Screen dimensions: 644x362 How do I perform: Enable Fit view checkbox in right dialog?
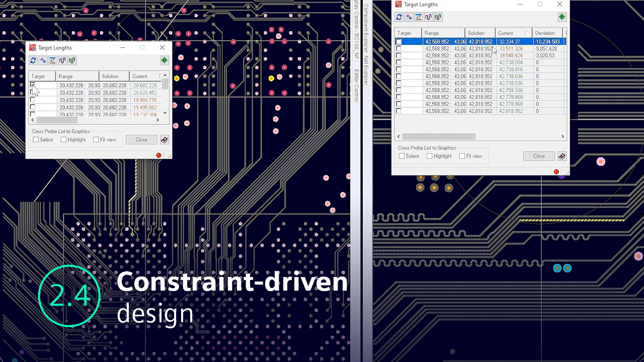[462, 156]
